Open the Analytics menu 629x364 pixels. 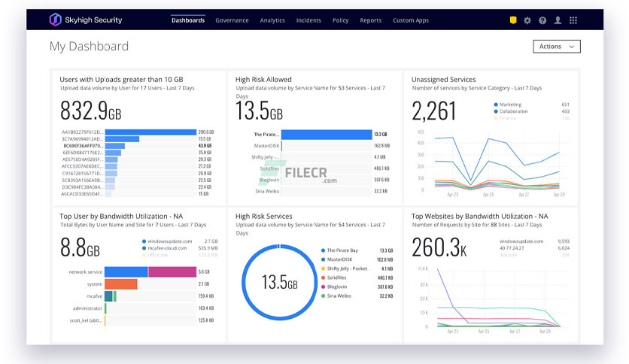tap(272, 20)
